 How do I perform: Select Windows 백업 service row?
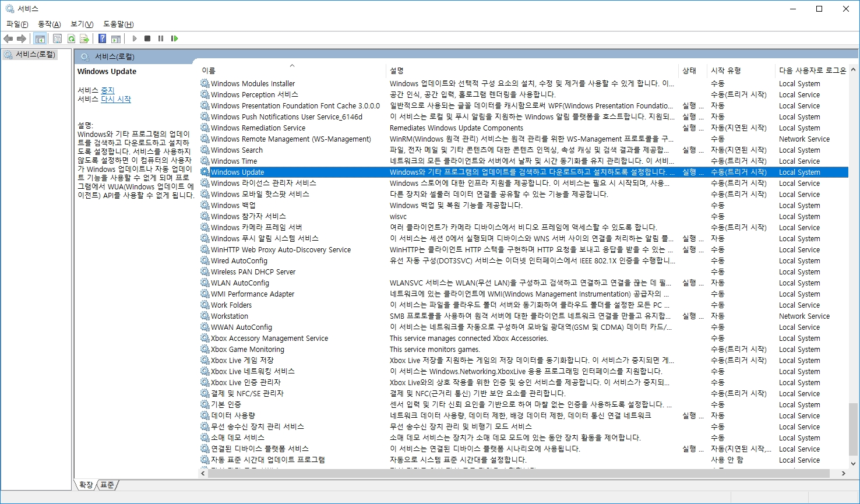[x=524, y=205]
